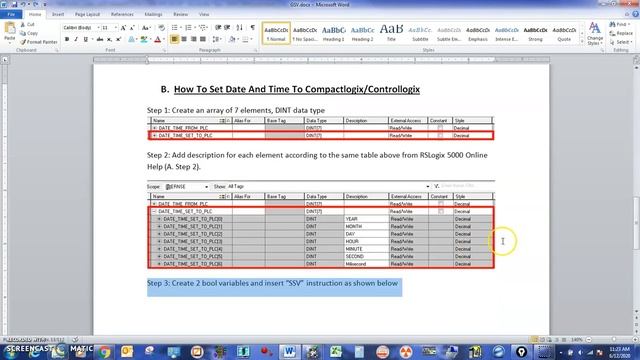640x360 pixels.
Task: Toggle strikethrough formatting
Action: (100, 39)
